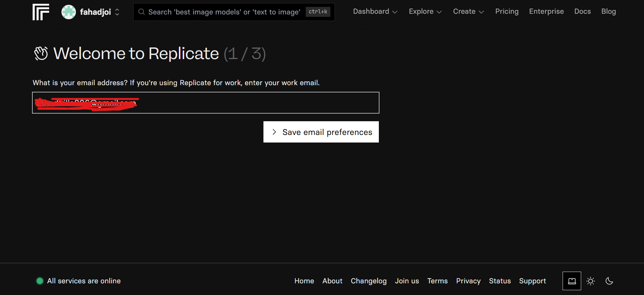Open the Create dropdown menu
Screen dimensions: 644x295
(x=468, y=11)
